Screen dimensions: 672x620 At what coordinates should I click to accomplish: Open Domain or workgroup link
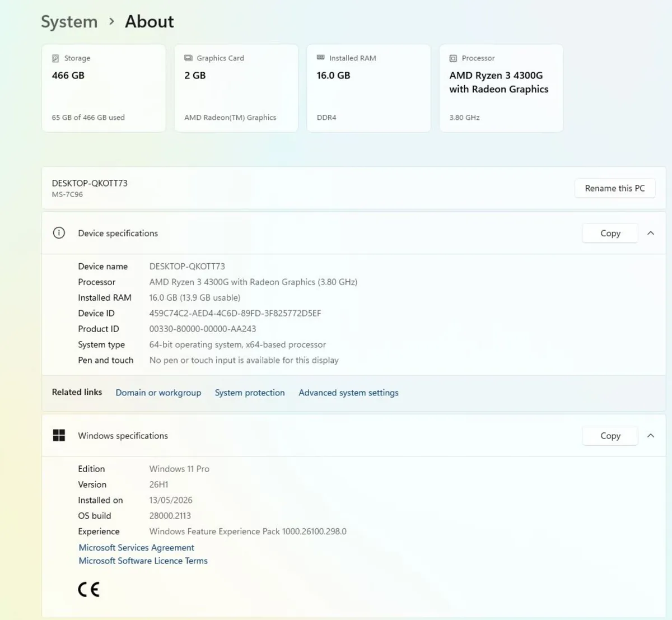pos(158,393)
